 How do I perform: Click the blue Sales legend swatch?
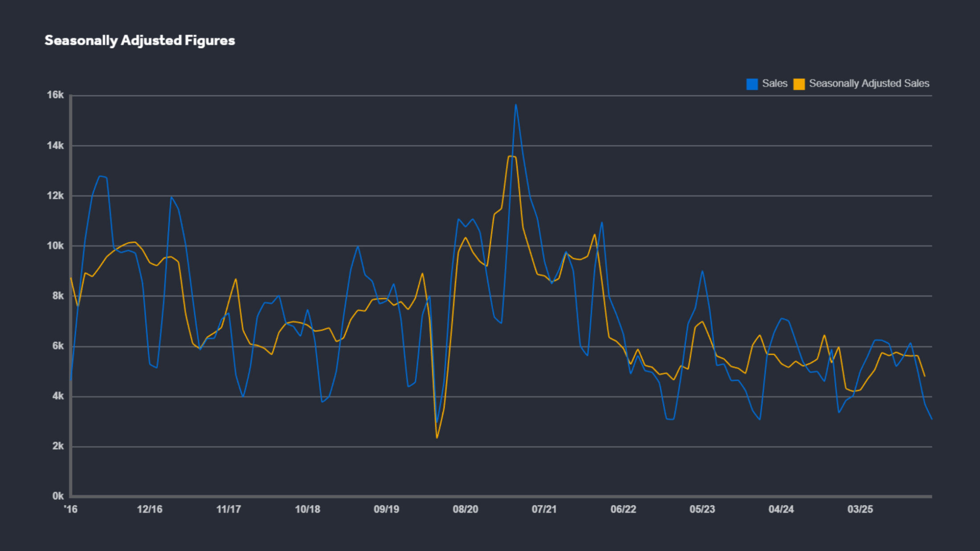[x=752, y=84]
